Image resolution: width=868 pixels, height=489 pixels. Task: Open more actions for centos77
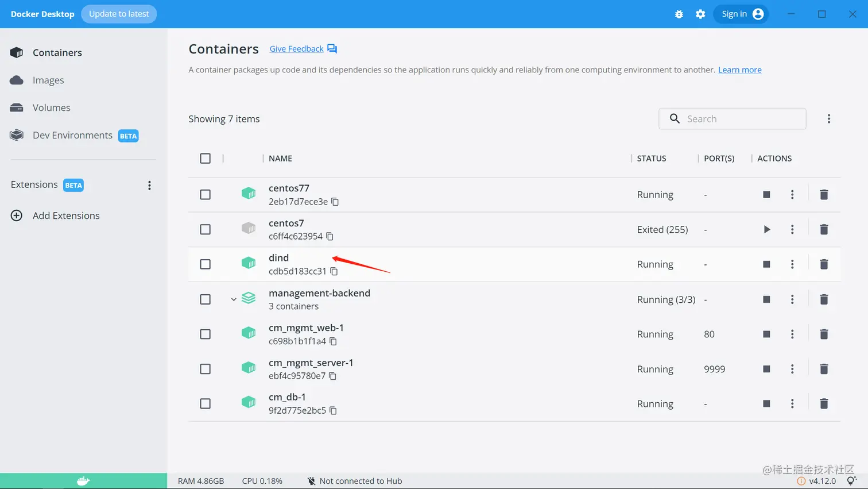click(x=792, y=195)
